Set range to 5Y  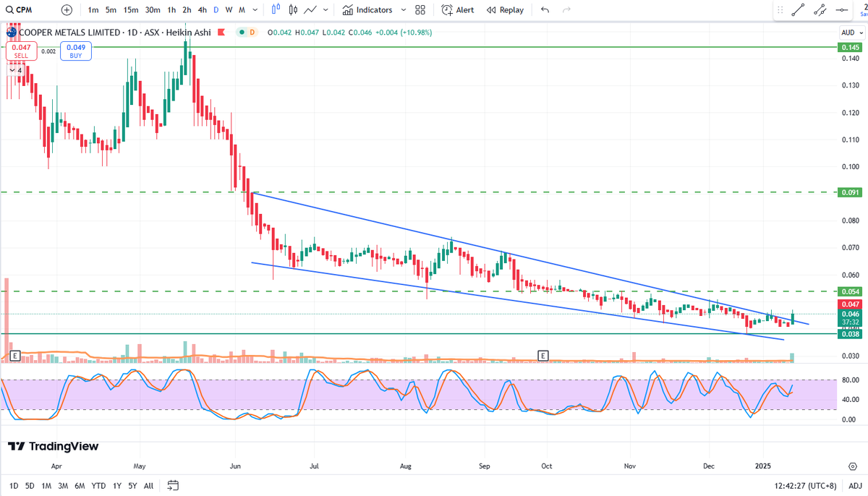(x=133, y=485)
